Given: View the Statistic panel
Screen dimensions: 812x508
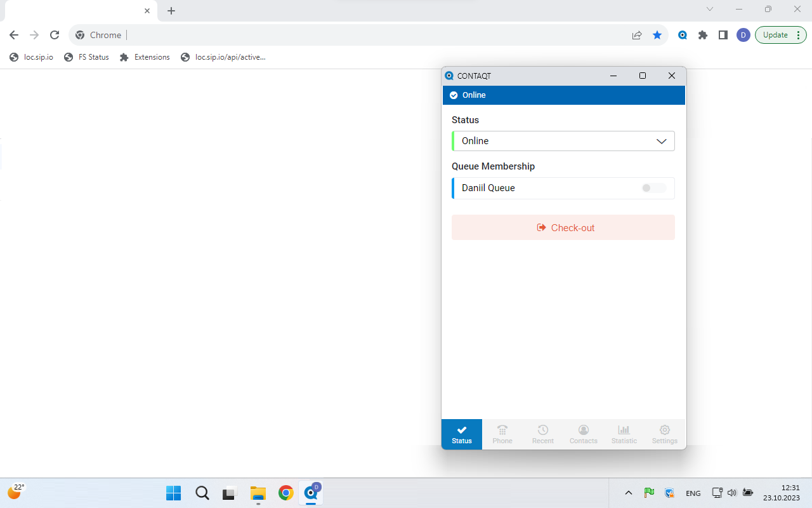Looking at the screenshot, I should (624, 434).
